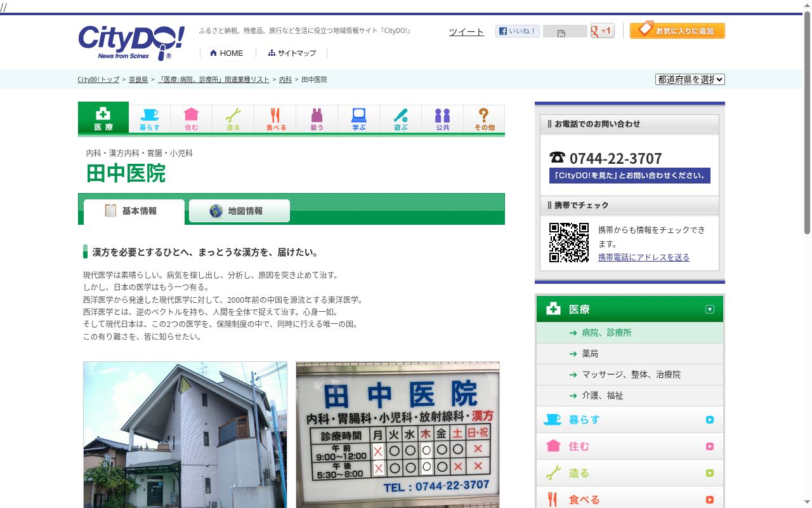Click the お気に入りに追加 button

pyautogui.click(x=678, y=30)
